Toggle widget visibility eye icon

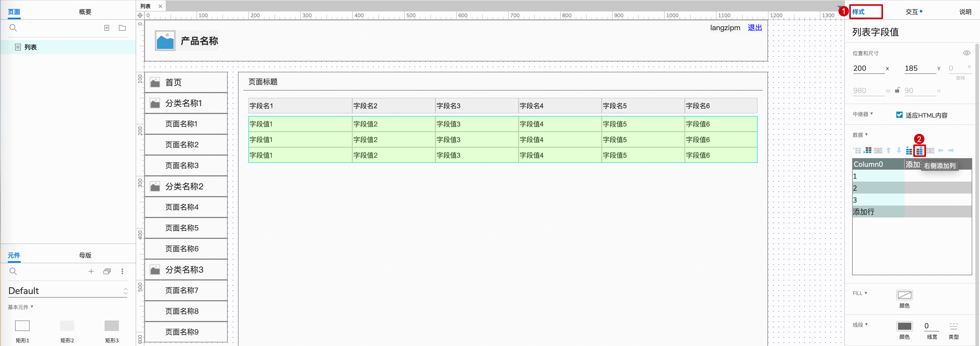click(x=966, y=53)
